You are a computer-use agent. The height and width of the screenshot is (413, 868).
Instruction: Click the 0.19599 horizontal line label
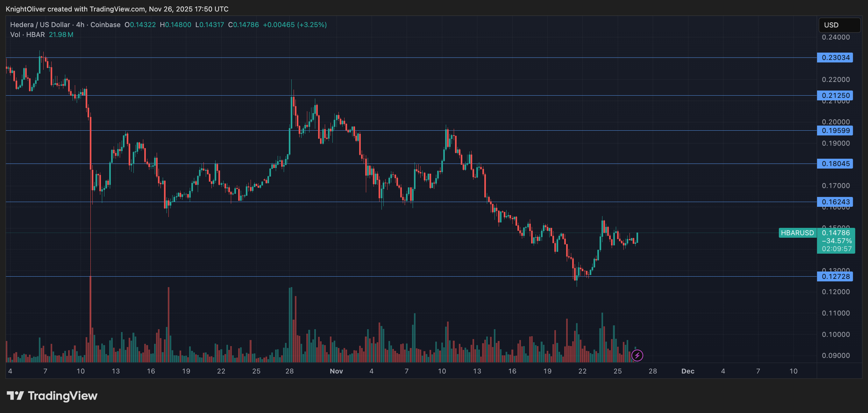[835, 130]
